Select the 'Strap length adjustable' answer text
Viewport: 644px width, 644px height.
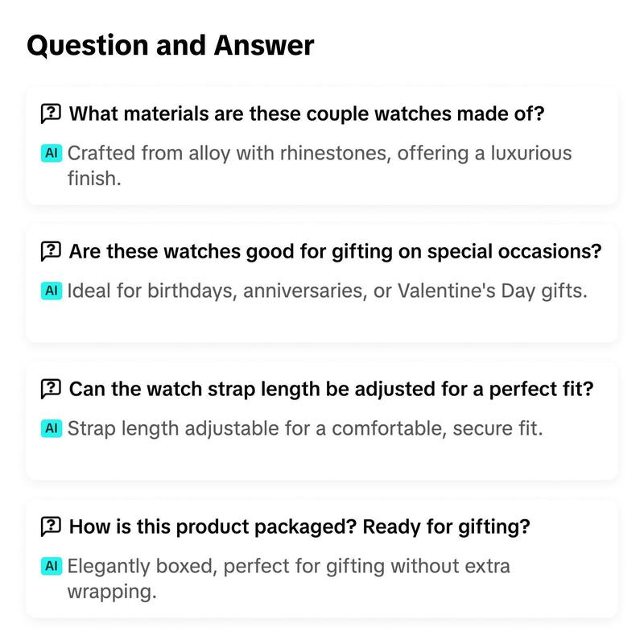click(305, 428)
